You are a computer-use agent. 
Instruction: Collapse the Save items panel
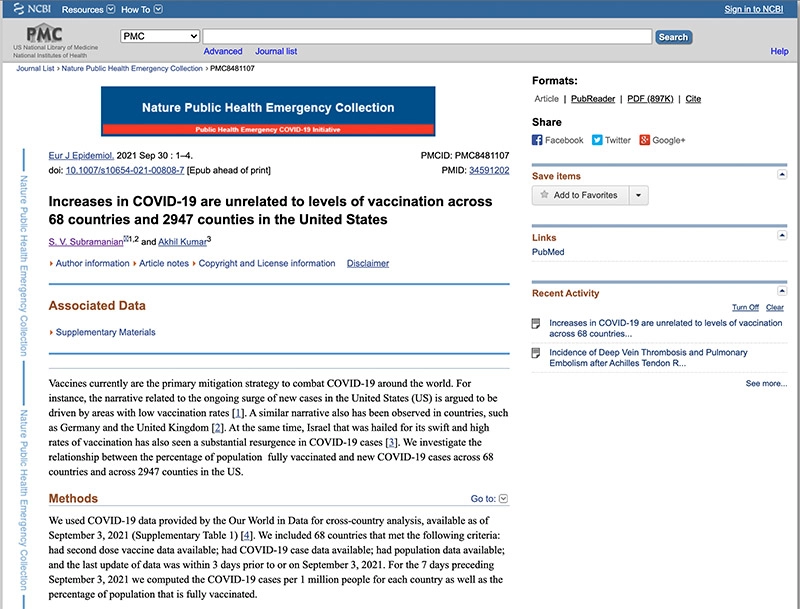click(782, 175)
